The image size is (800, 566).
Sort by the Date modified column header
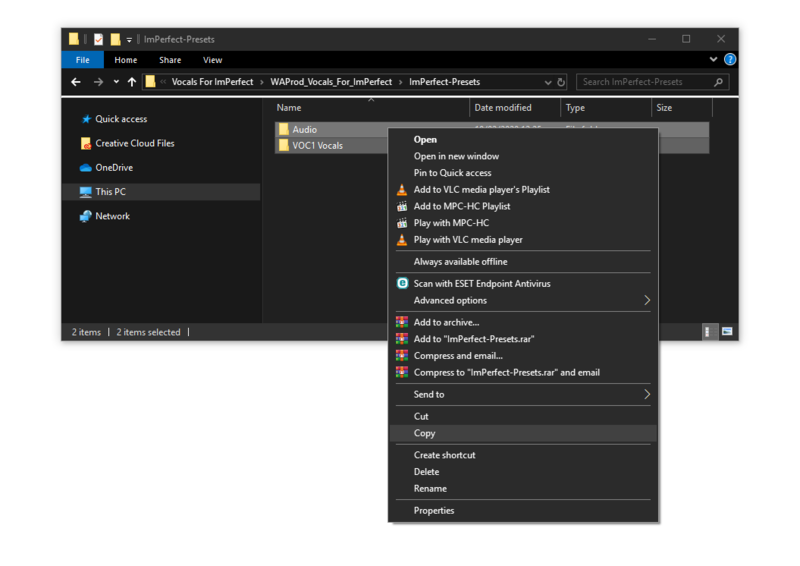503,108
